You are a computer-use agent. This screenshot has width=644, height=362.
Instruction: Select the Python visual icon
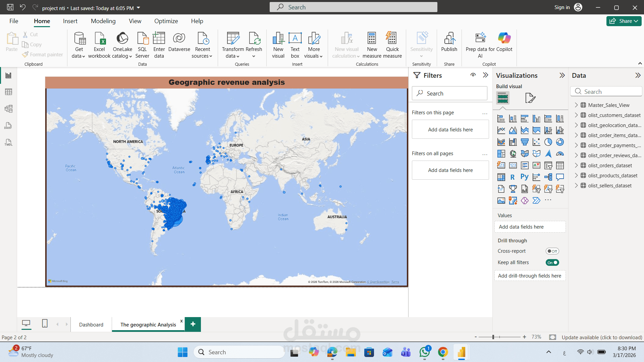(x=525, y=177)
